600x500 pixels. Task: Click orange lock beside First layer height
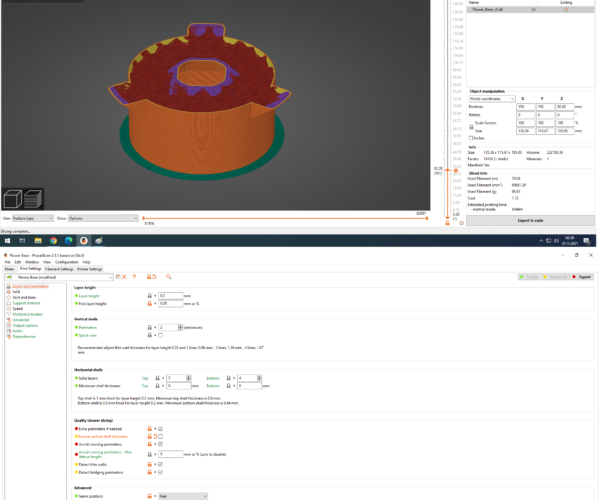point(150,303)
